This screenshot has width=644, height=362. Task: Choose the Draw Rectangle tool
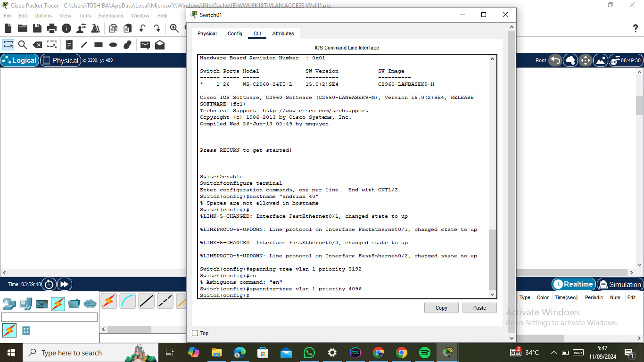pos(99,45)
